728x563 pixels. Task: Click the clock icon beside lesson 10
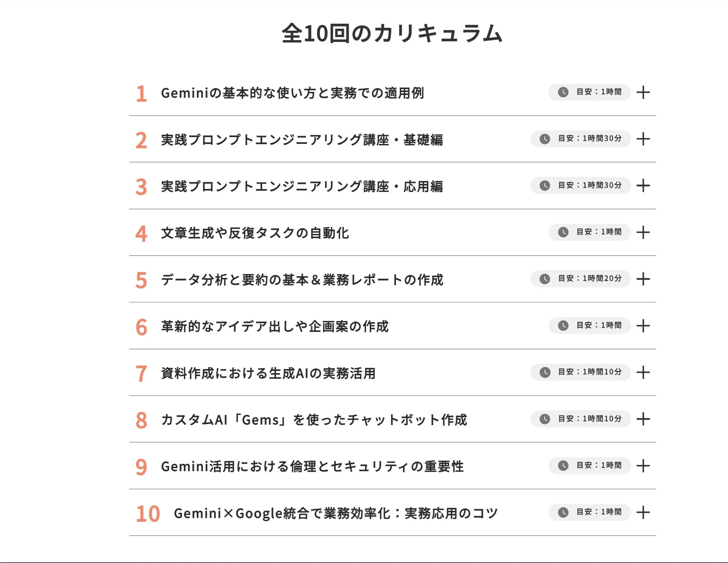point(563,512)
